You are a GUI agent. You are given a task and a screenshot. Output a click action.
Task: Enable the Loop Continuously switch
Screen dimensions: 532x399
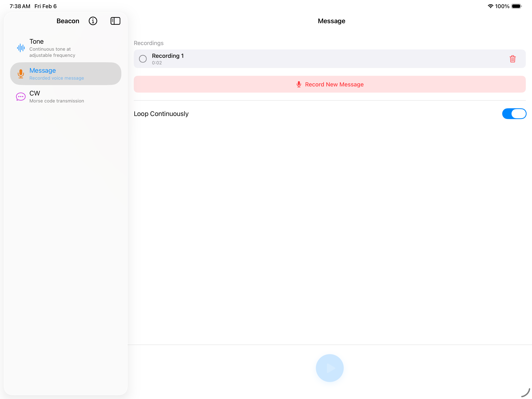(x=514, y=114)
